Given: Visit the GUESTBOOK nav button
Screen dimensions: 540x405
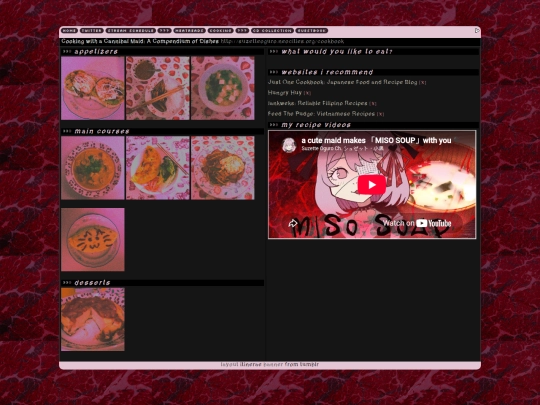Looking at the screenshot, I should click(x=312, y=31).
